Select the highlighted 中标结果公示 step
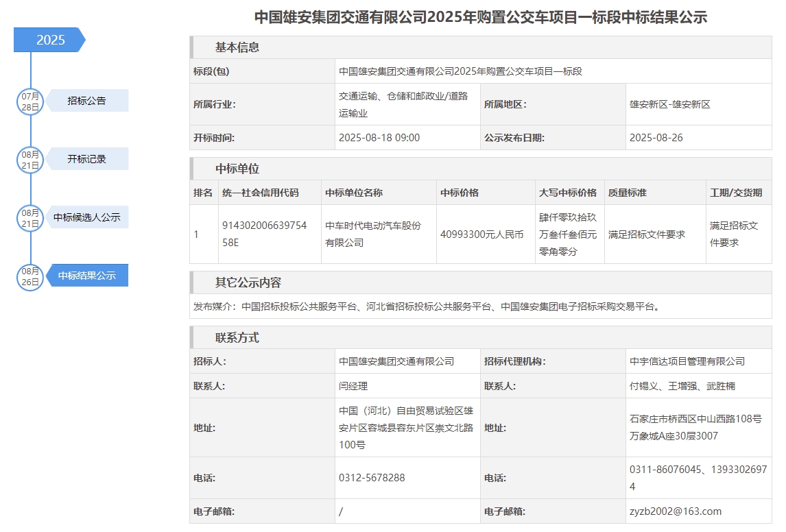 click(x=87, y=276)
